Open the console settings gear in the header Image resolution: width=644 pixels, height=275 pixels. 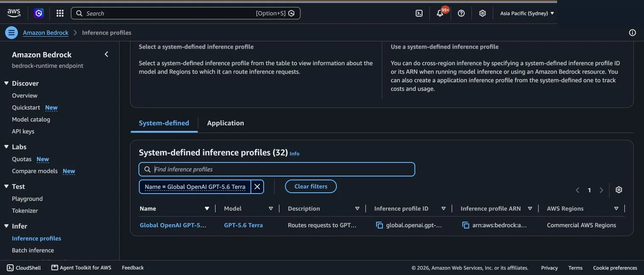[483, 13]
